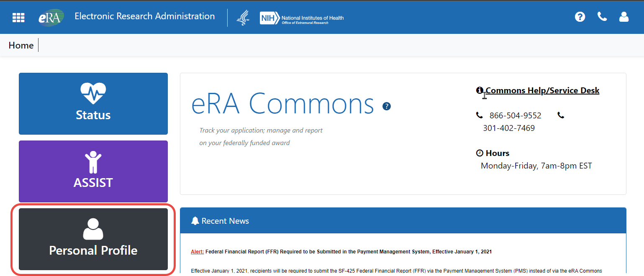
Task: Open the user account icon in header
Action: 624,17
